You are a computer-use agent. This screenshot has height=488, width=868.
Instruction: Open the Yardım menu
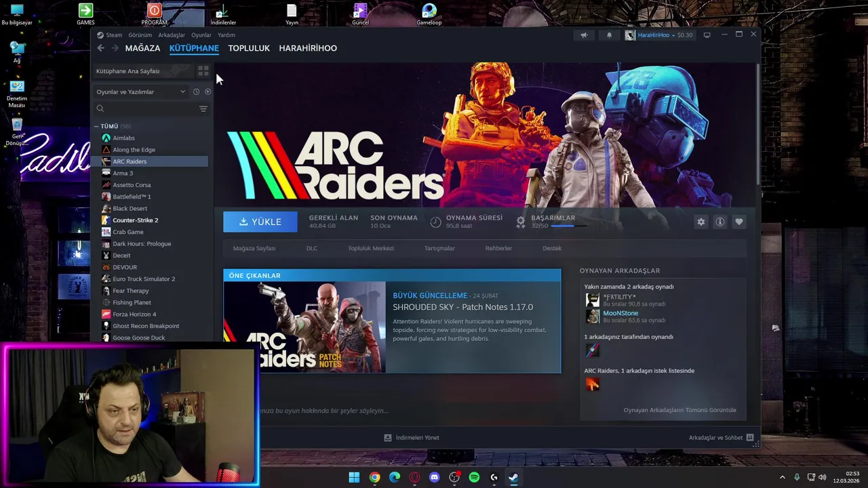click(x=226, y=35)
